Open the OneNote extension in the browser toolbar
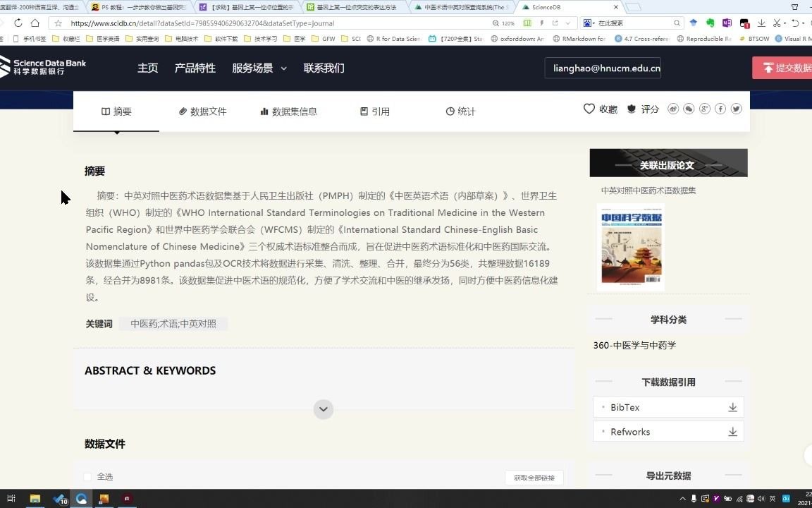This screenshot has height=508, width=812. tap(727, 23)
